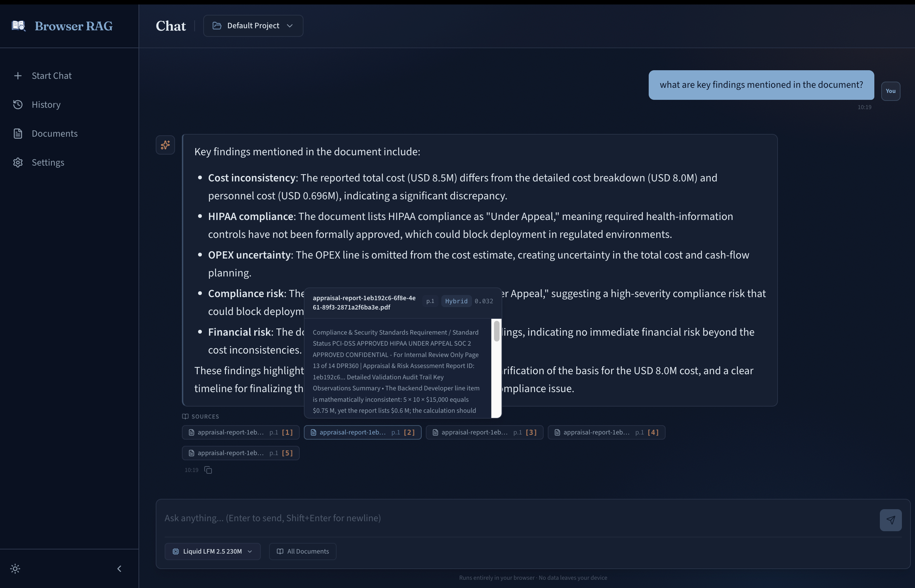
Task: Open source chip [4] appraisal-report
Action: pyautogui.click(x=606, y=432)
